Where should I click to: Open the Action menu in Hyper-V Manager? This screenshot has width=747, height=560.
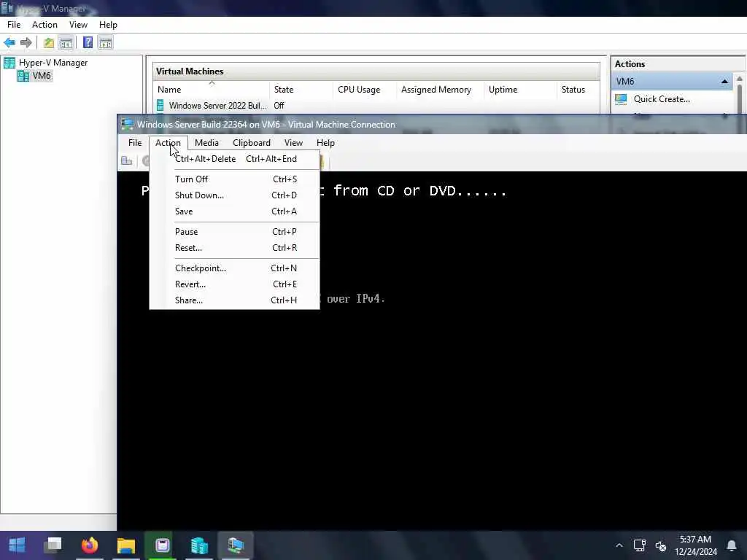pyautogui.click(x=44, y=25)
